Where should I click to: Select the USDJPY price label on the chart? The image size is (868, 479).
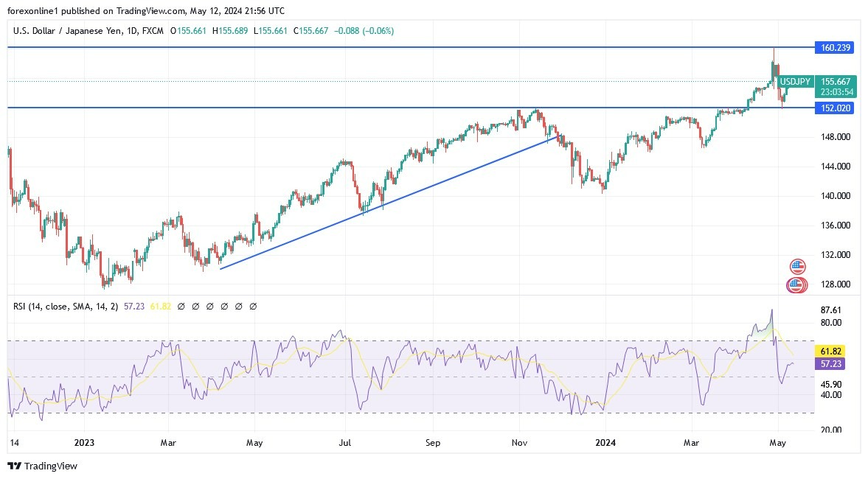(x=796, y=81)
